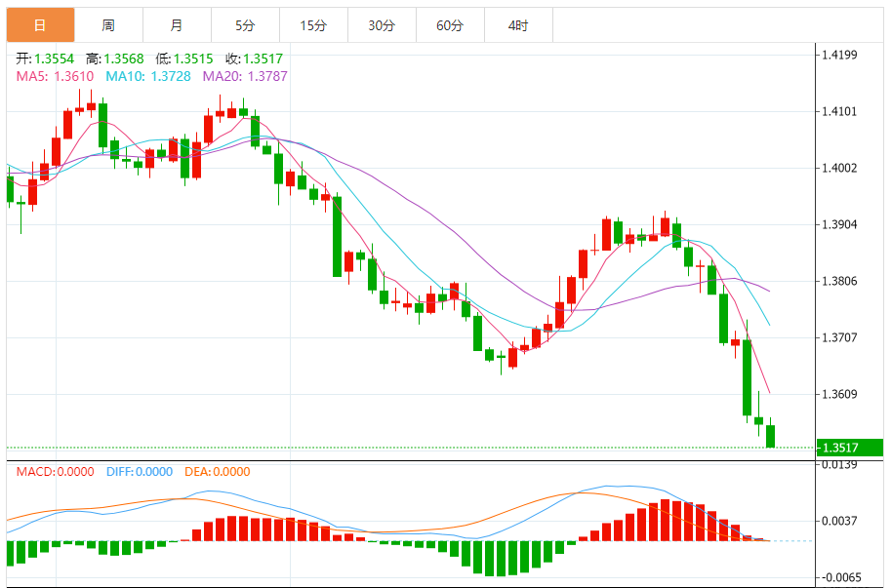Switch to the 4时 chart tab
Viewport: 891px width, 588px height.
(x=518, y=25)
